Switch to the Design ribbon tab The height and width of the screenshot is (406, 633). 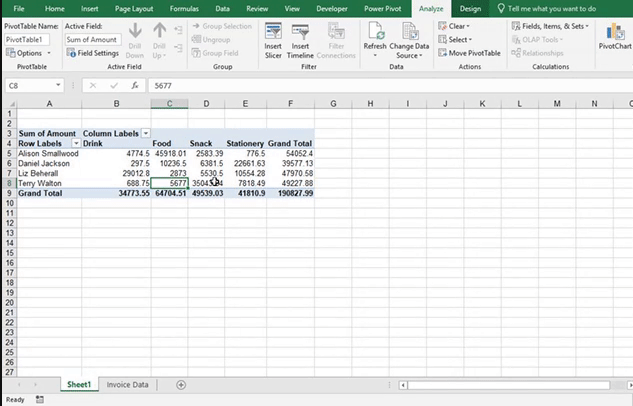(470, 8)
